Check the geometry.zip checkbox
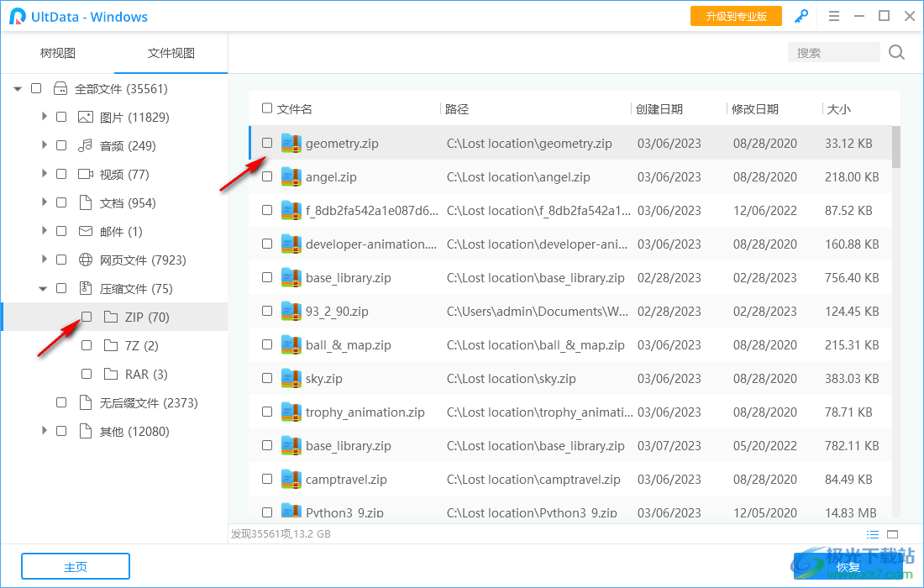The height and width of the screenshot is (588, 924). pos(266,143)
